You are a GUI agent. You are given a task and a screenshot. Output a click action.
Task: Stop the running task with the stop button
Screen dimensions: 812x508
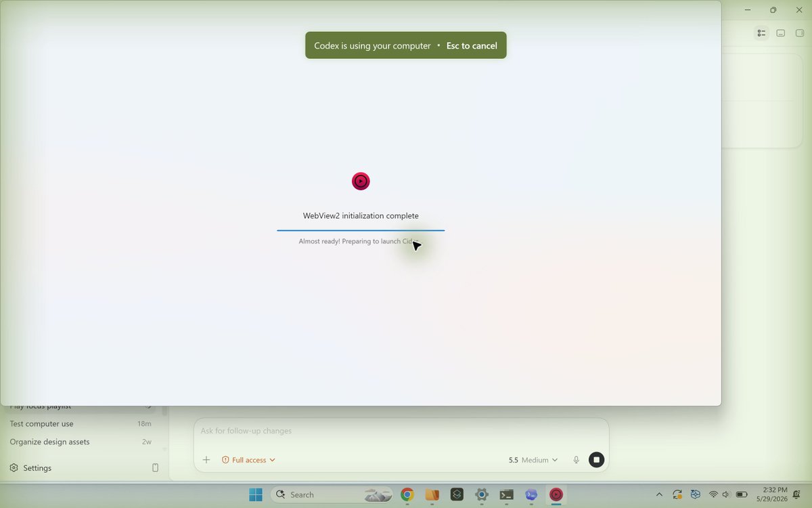tap(596, 460)
